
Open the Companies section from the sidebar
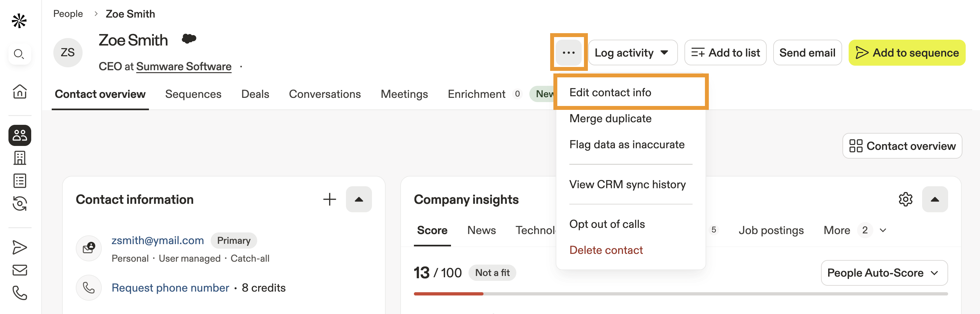pos(20,158)
